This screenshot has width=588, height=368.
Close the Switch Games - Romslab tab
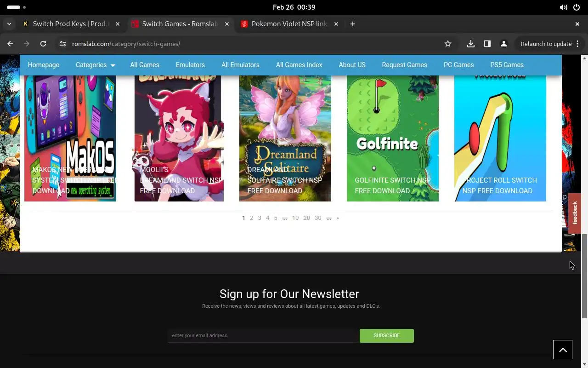pyautogui.click(x=227, y=24)
